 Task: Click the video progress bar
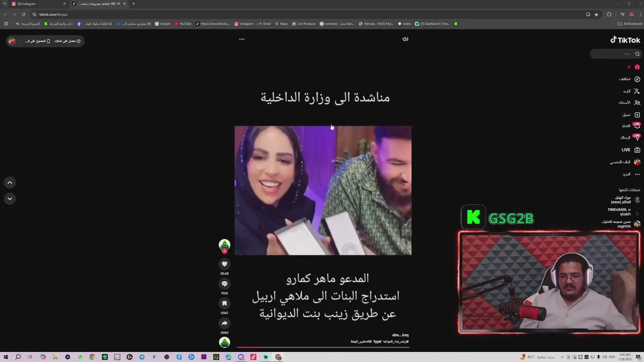coord(323,346)
